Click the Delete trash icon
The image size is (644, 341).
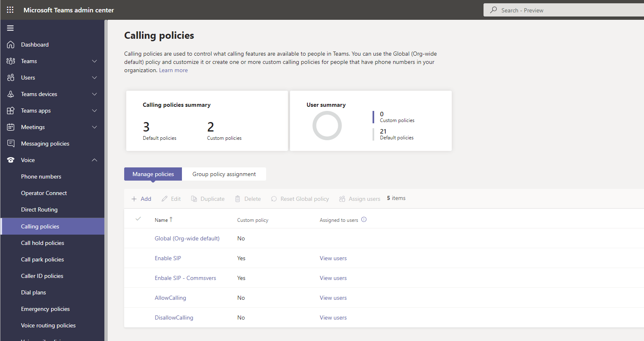point(237,198)
